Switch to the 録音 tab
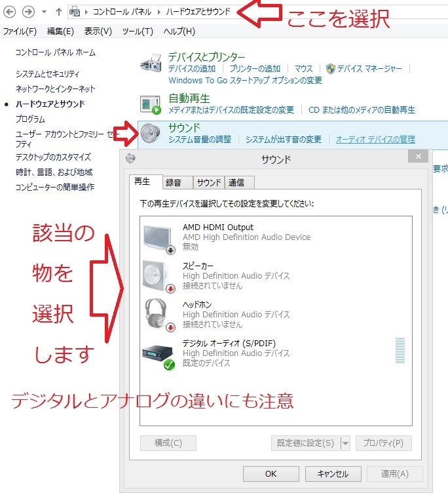 pos(177,182)
